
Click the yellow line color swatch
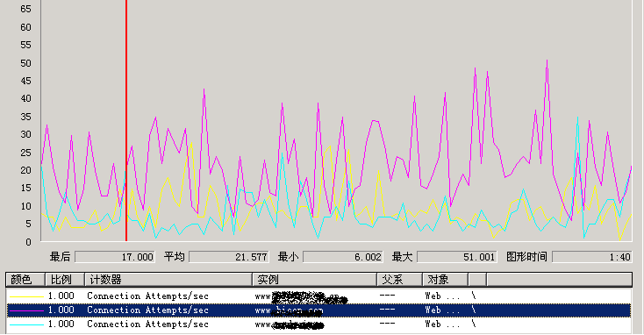click(x=26, y=296)
